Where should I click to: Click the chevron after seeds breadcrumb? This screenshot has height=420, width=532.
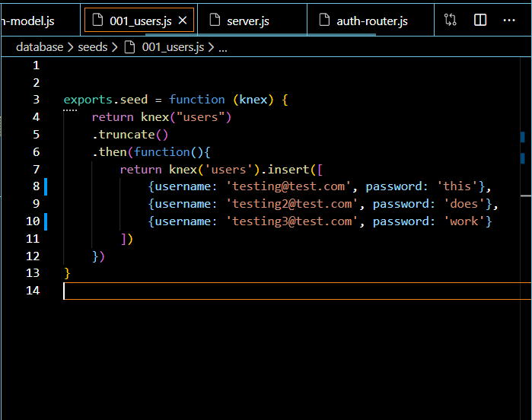pyautogui.click(x=115, y=47)
